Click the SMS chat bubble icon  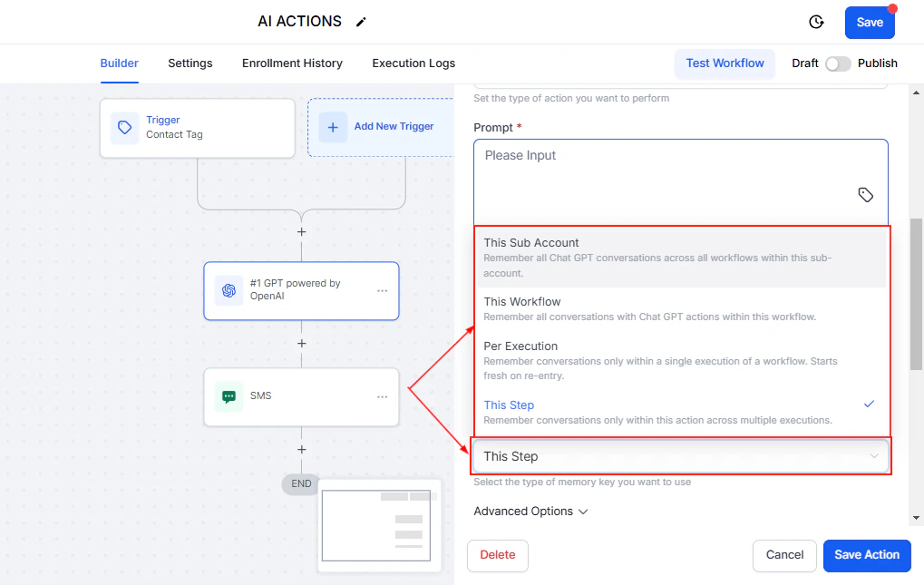click(229, 396)
